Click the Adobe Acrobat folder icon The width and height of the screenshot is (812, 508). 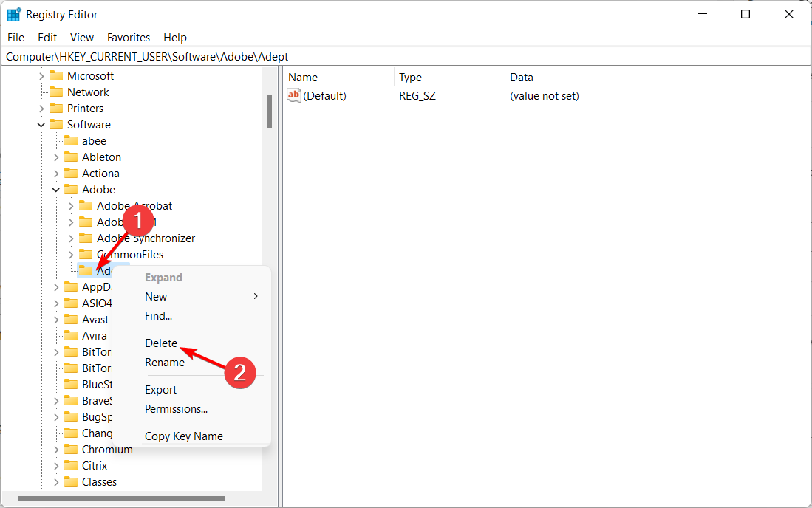point(86,206)
